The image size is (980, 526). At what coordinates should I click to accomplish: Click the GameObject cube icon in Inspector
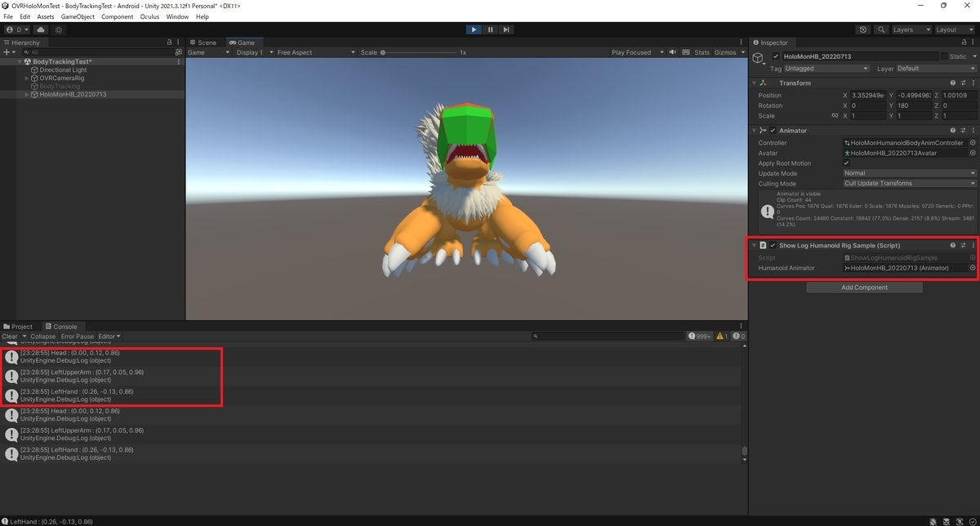pyautogui.click(x=758, y=58)
